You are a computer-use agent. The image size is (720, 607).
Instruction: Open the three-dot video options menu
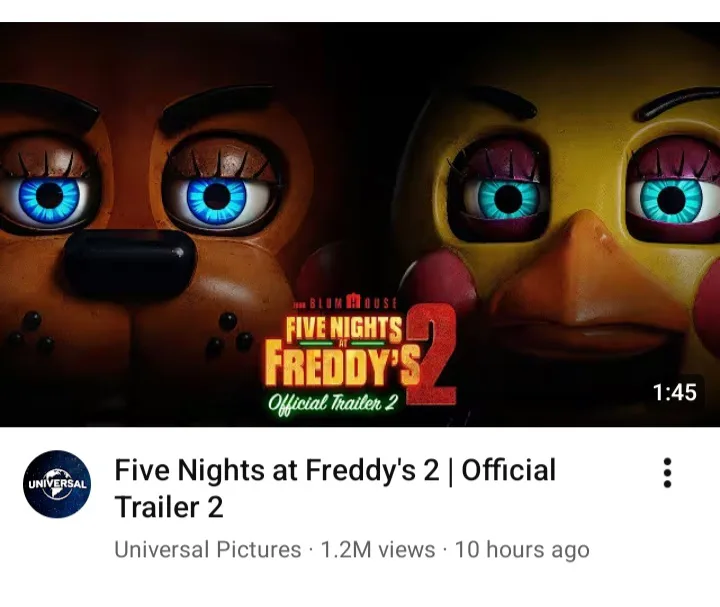[667, 473]
